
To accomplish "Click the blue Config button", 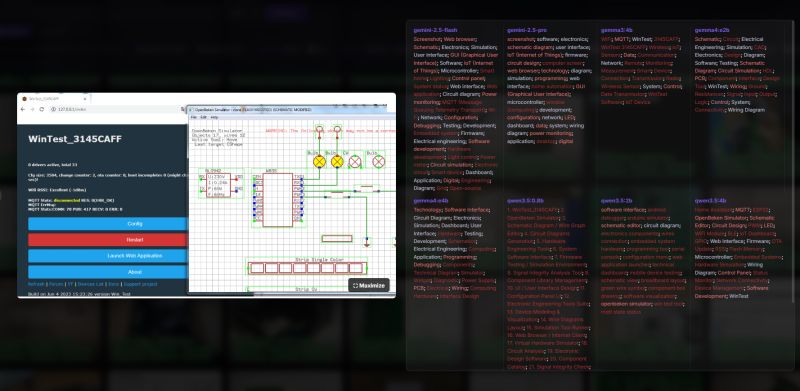I will point(108,224).
